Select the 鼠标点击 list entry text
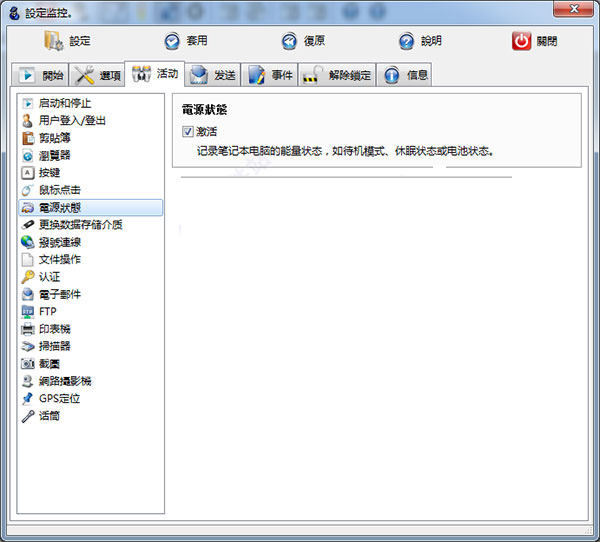 click(x=60, y=190)
